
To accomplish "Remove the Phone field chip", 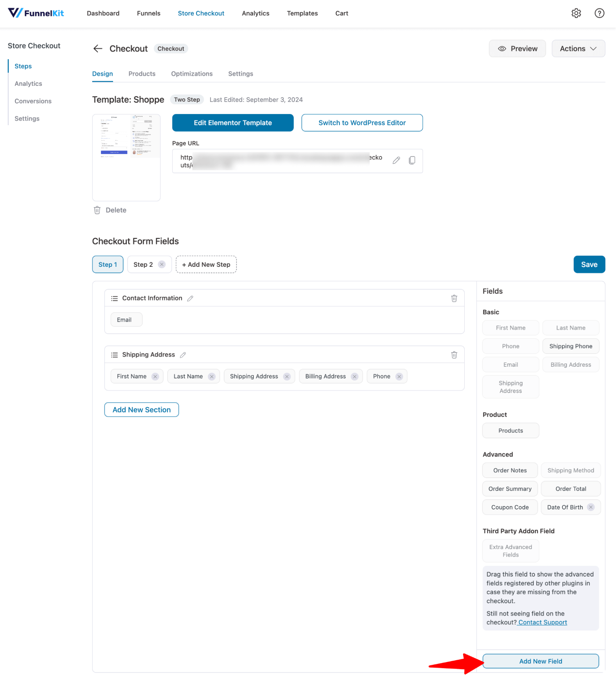I will tap(399, 376).
